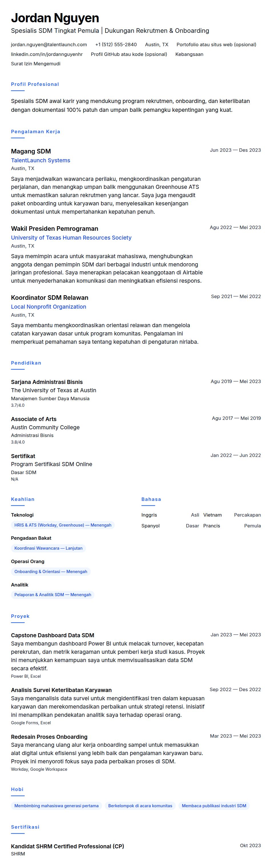Click the Associate of Arts degree title
272x868 pixels.
click(34, 419)
